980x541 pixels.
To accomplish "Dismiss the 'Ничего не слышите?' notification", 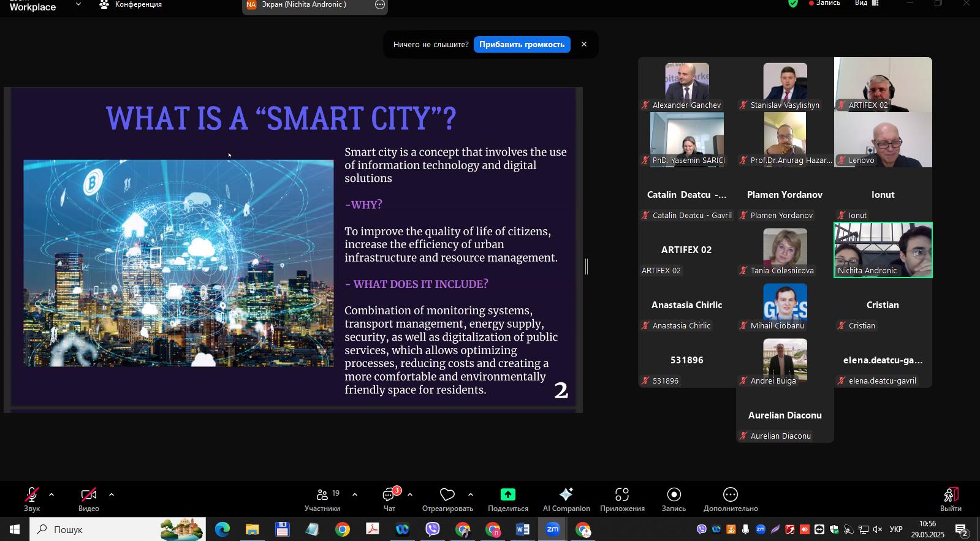I will click(584, 45).
